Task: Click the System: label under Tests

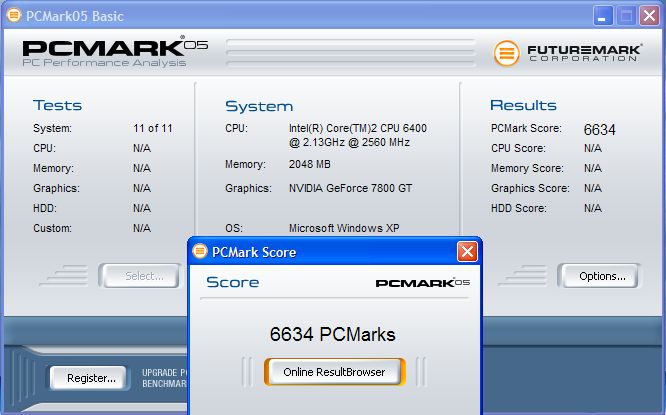Action: coord(52,128)
